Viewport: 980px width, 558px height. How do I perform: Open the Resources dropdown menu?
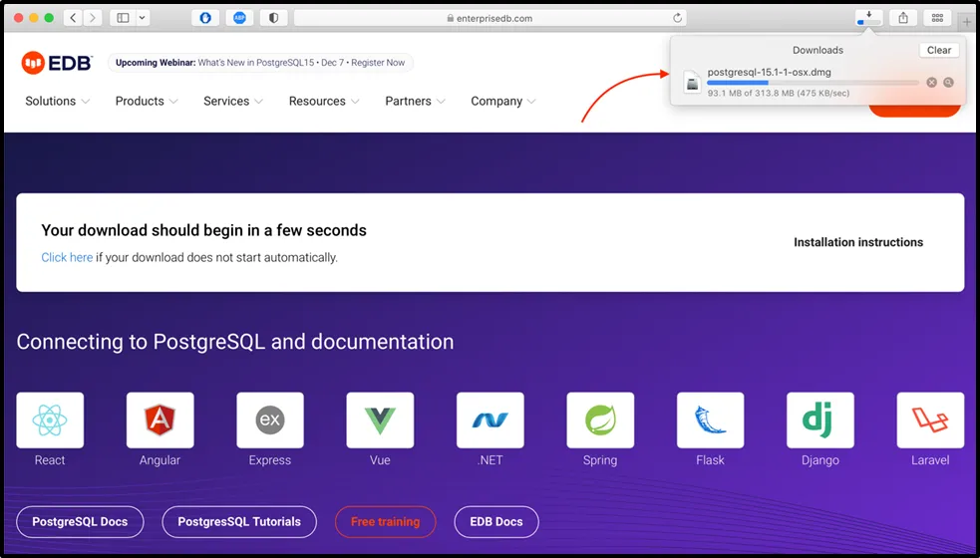pyautogui.click(x=324, y=102)
